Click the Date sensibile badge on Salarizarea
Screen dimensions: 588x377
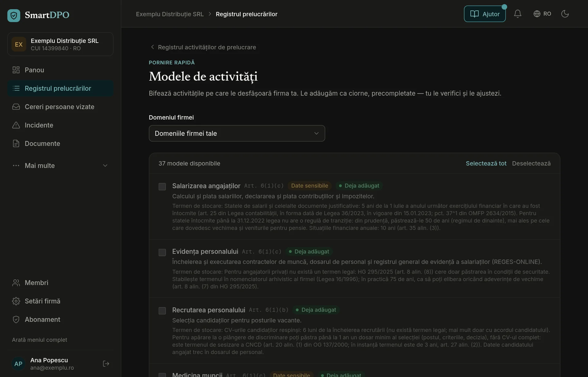coord(309,186)
